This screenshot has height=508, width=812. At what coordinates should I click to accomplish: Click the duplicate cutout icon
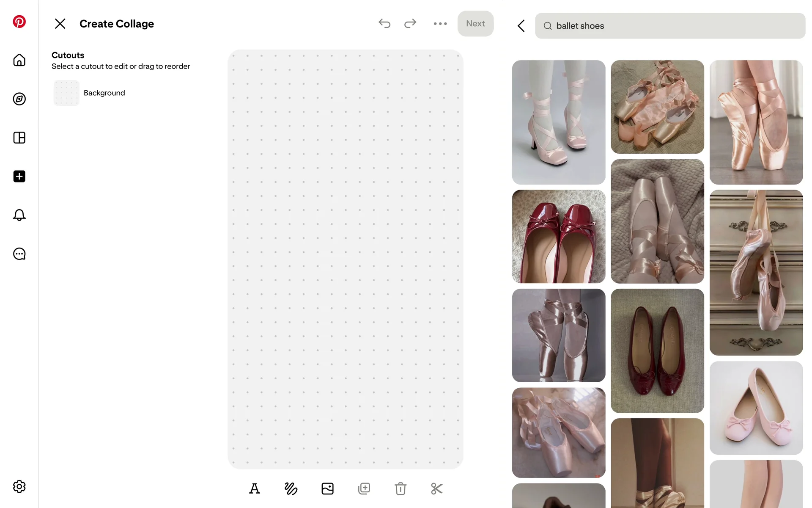(x=364, y=489)
